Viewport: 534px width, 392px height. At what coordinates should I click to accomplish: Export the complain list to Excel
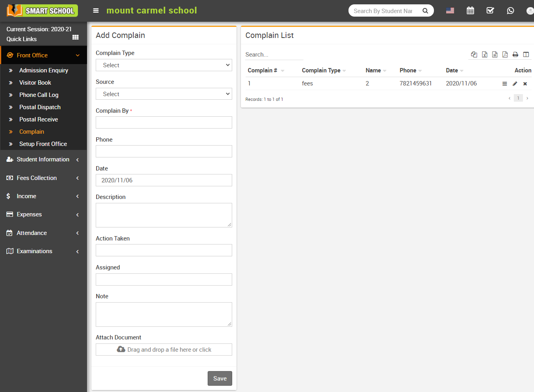(485, 54)
